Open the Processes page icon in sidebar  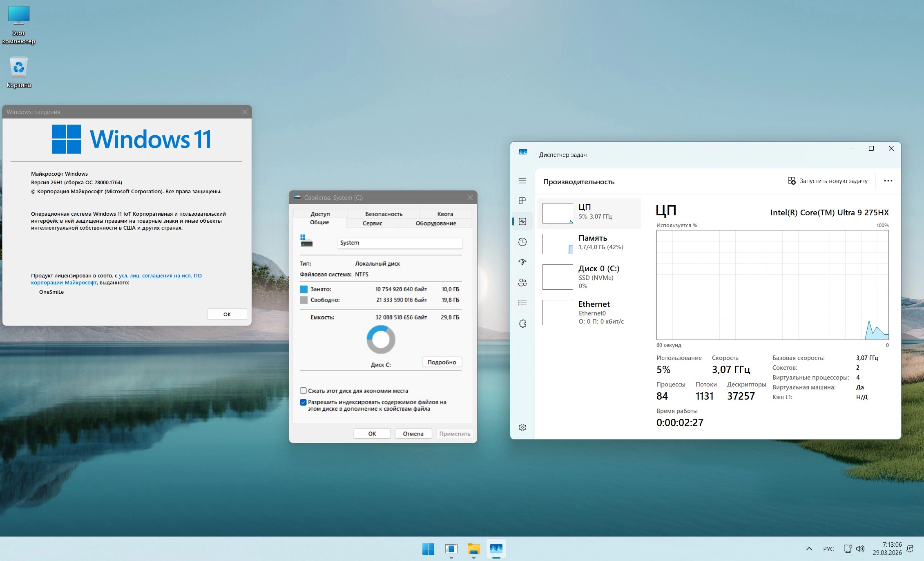[x=522, y=201]
